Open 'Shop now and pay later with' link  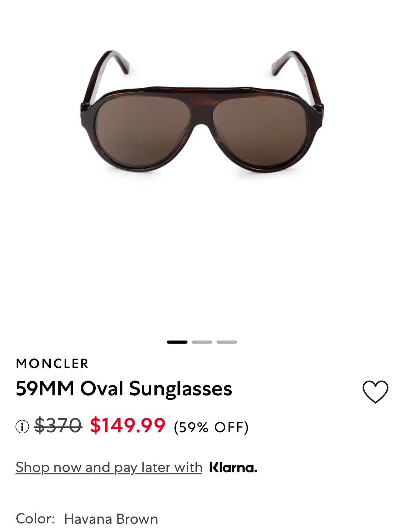109,467
